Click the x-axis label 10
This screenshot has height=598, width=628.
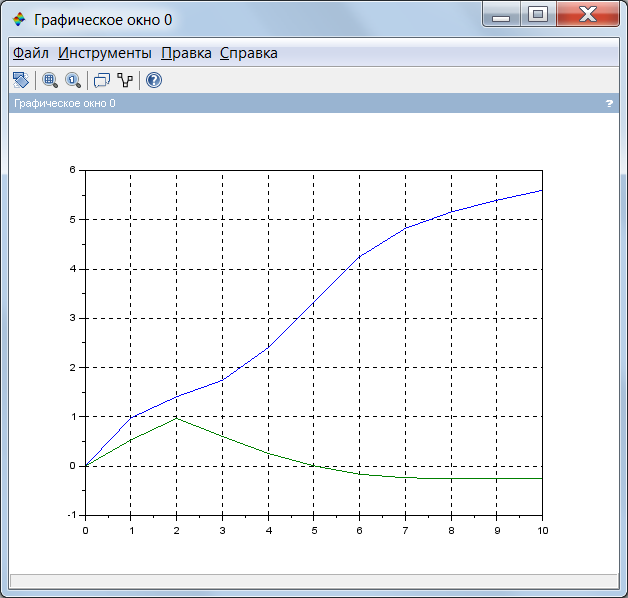543,531
